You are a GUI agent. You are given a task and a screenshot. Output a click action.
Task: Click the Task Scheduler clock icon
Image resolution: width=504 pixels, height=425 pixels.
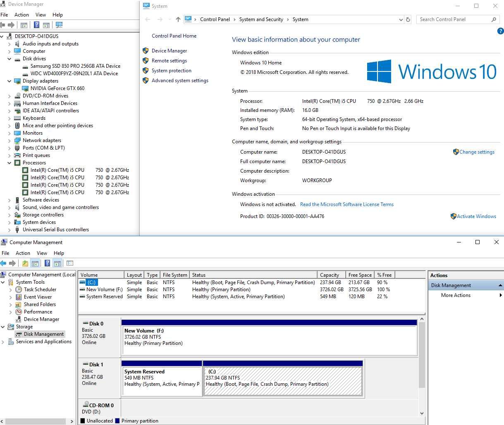pyautogui.click(x=19, y=290)
